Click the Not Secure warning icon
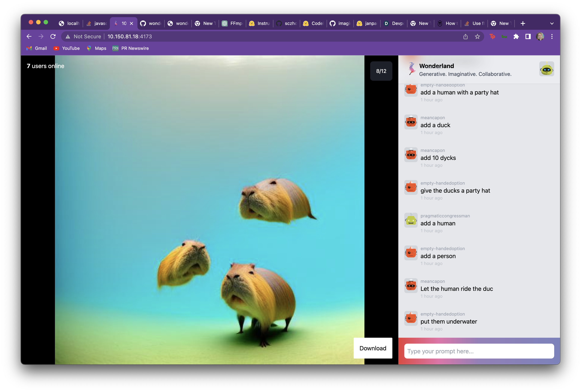Viewport: 581px width, 392px height. pos(68,37)
